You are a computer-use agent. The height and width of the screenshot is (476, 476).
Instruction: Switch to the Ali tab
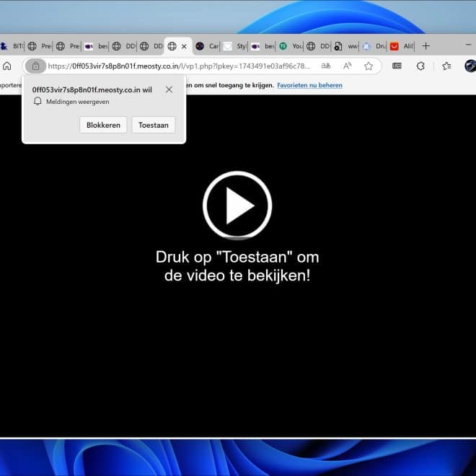point(401,46)
